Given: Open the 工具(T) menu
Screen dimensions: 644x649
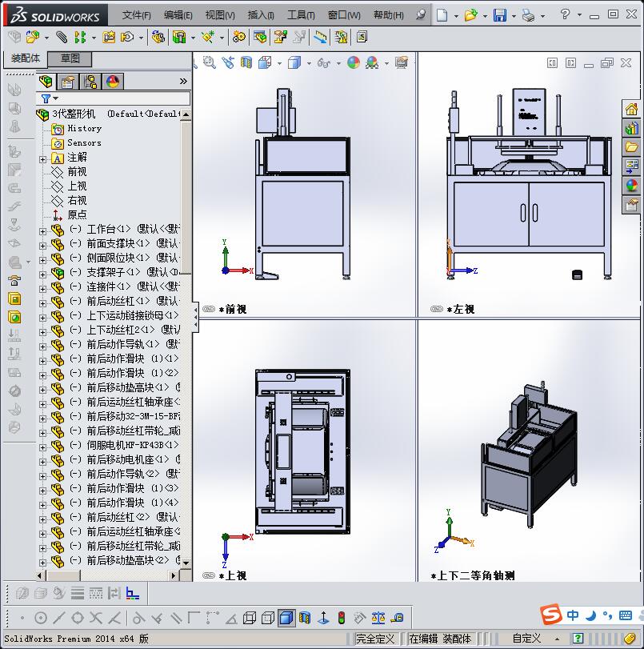Looking at the screenshot, I should (301, 15).
